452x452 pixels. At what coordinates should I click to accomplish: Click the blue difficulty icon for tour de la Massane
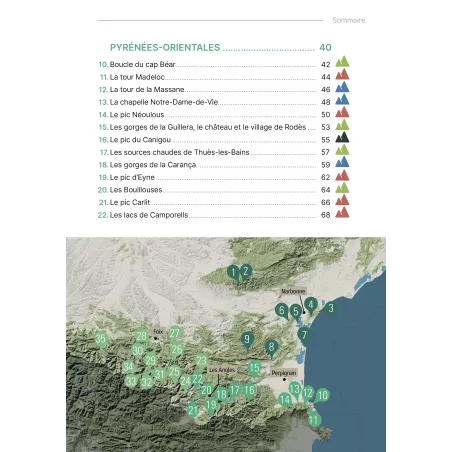coord(342,87)
